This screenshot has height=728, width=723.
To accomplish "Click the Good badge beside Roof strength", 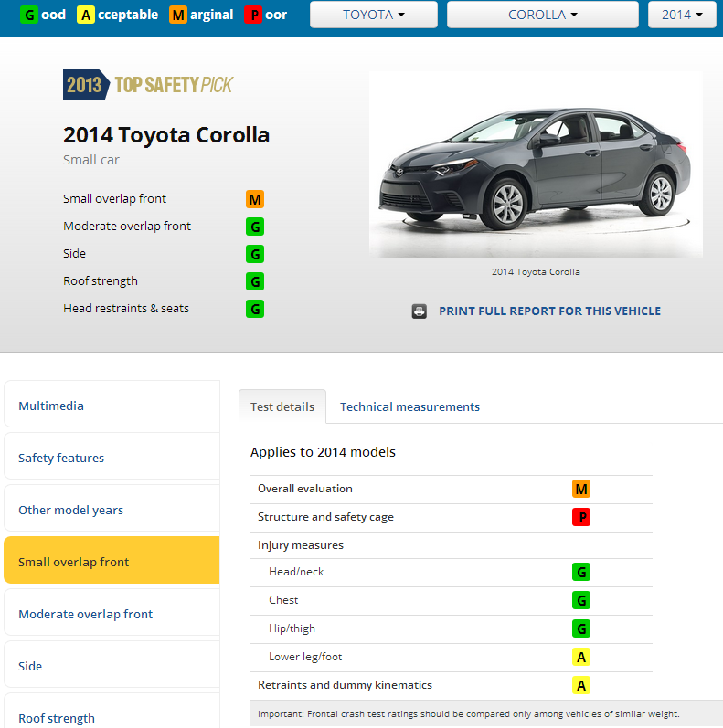I will 255,281.
